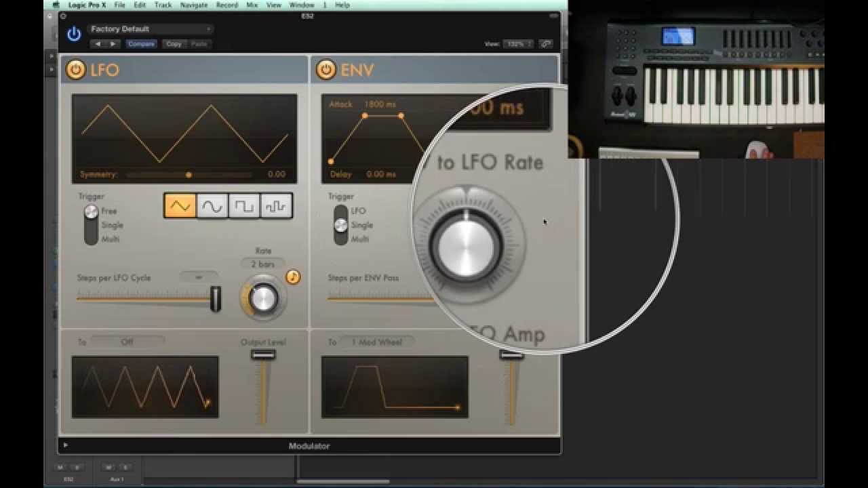Click the Steps per LFO Cycle value field
This screenshot has height=488, width=868.
[x=199, y=277]
